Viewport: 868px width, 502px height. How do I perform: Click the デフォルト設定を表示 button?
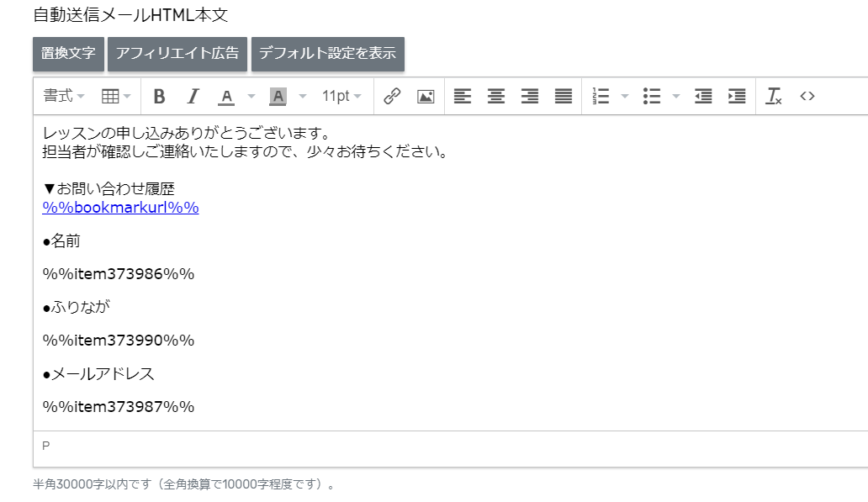coord(328,54)
